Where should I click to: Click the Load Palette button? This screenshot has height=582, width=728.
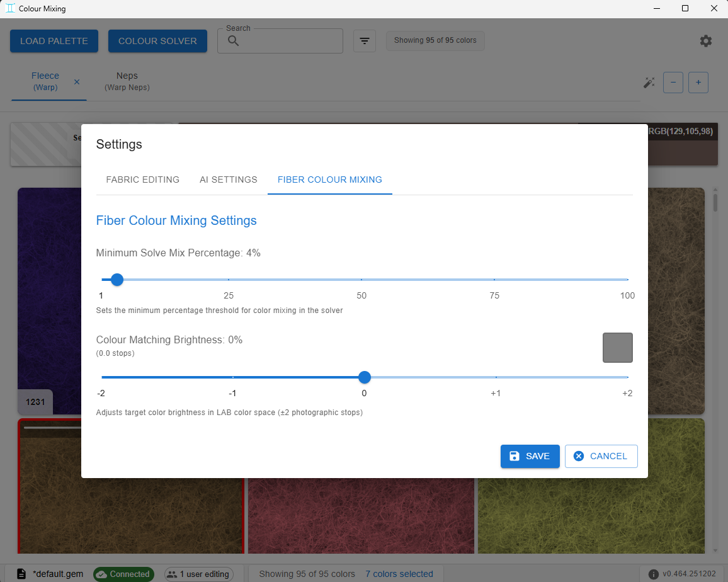click(54, 41)
